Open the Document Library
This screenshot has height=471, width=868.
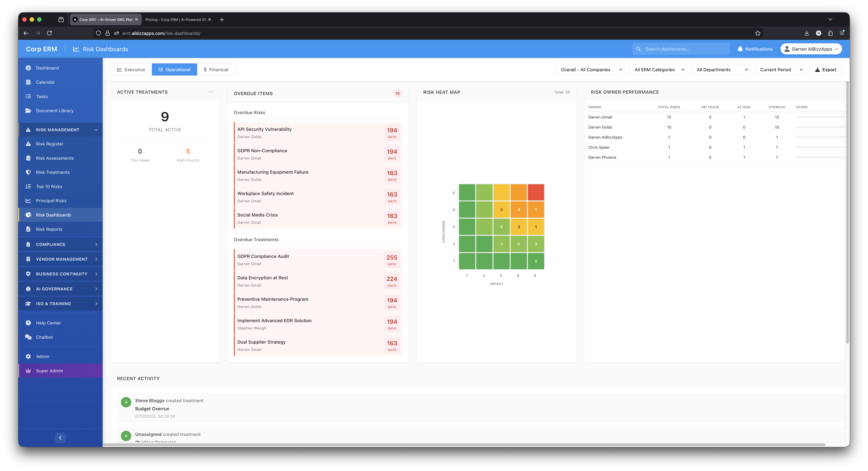point(55,110)
